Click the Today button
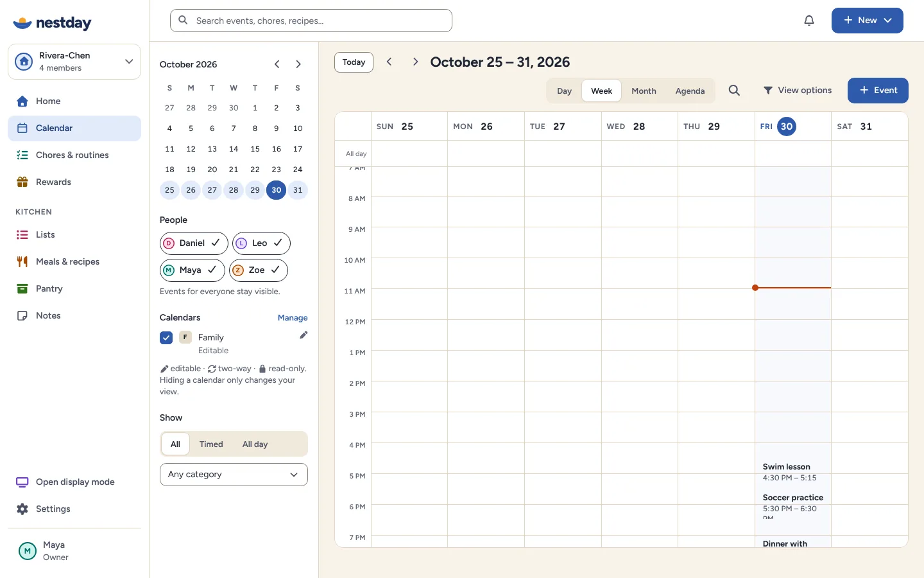924x578 pixels. (354, 62)
